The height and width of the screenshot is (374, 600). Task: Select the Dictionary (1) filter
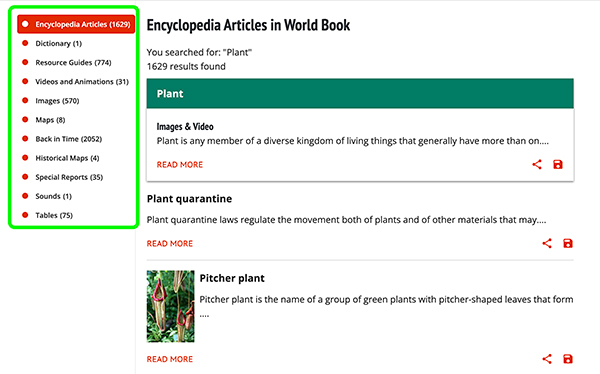tap(59, 43)
